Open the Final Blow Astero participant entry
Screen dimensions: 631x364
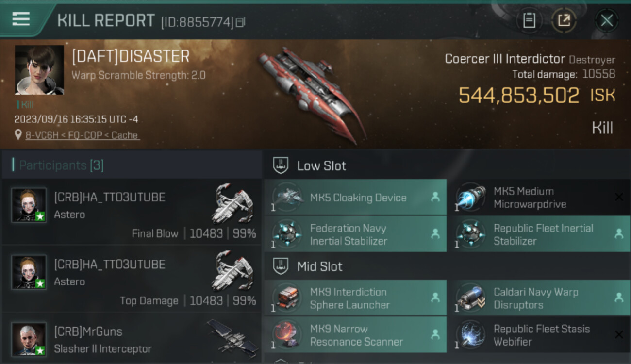[x=132, y=211]
